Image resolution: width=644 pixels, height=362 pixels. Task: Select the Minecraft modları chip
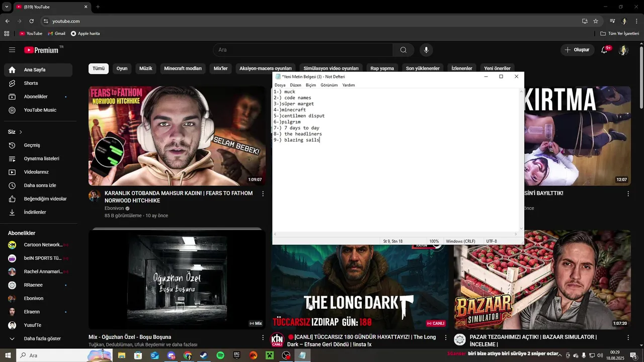coord(183,68)
